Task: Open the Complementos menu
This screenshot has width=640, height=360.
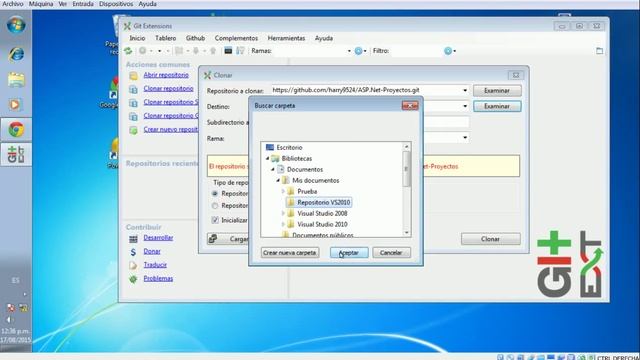Action: [236, 38]
